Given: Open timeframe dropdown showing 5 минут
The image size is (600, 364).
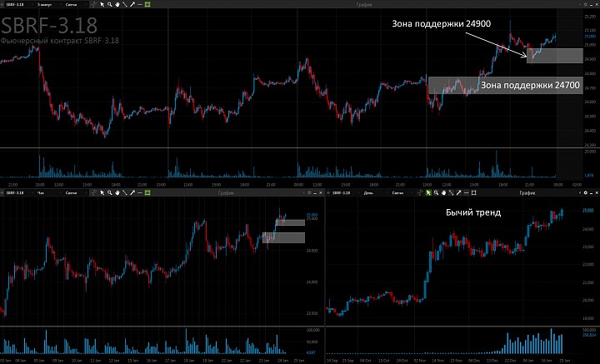Looking at the screenshot, I should [48, 5].
